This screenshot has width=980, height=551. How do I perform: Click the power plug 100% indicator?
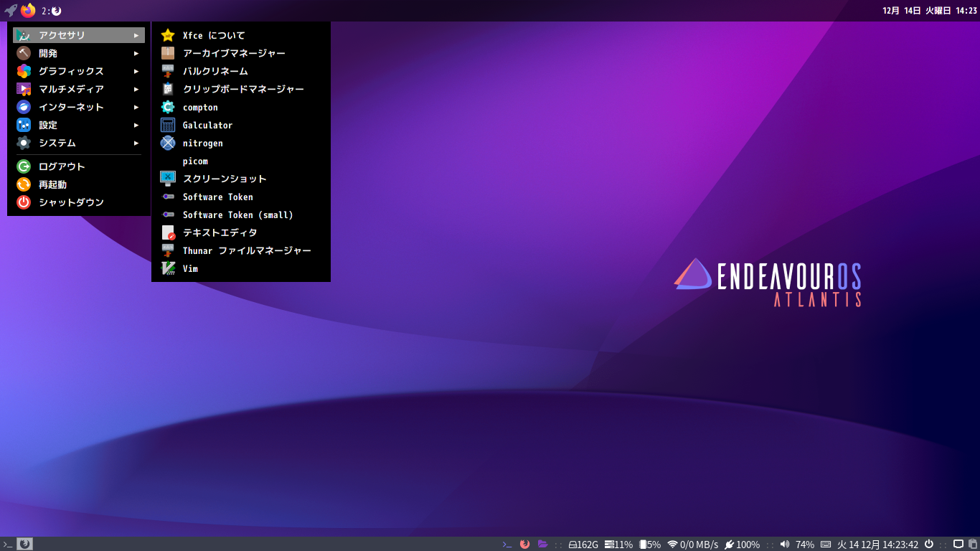click(742, 545)
